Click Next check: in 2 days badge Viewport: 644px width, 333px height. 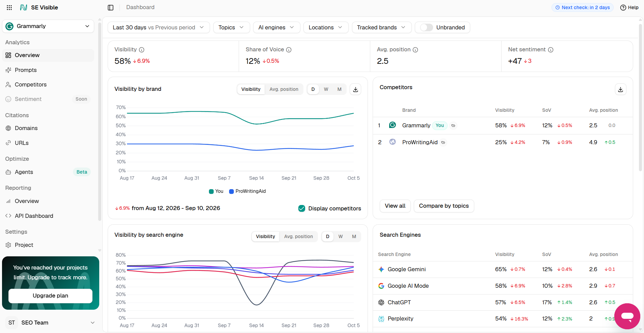click(x=583, y=7)
